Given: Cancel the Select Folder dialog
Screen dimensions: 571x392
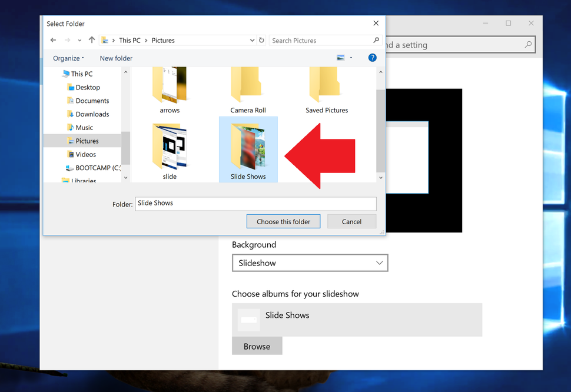Looking at the screenshot, I should (351, 221).
